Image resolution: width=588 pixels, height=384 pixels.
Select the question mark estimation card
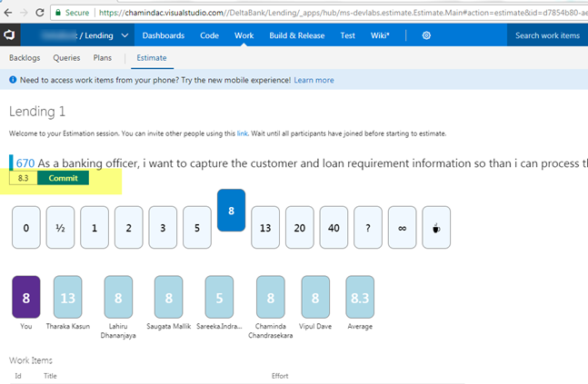[x=368, y=227]
